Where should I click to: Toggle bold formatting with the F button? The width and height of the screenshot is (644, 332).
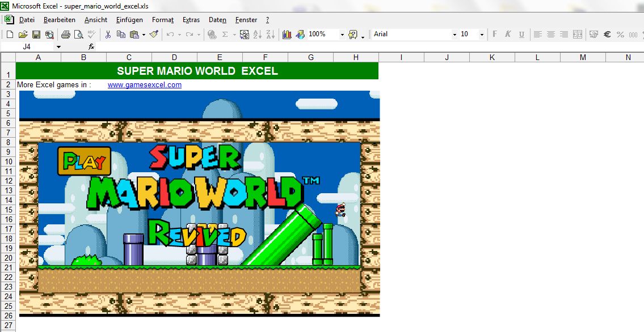click(x=495, y=35)
